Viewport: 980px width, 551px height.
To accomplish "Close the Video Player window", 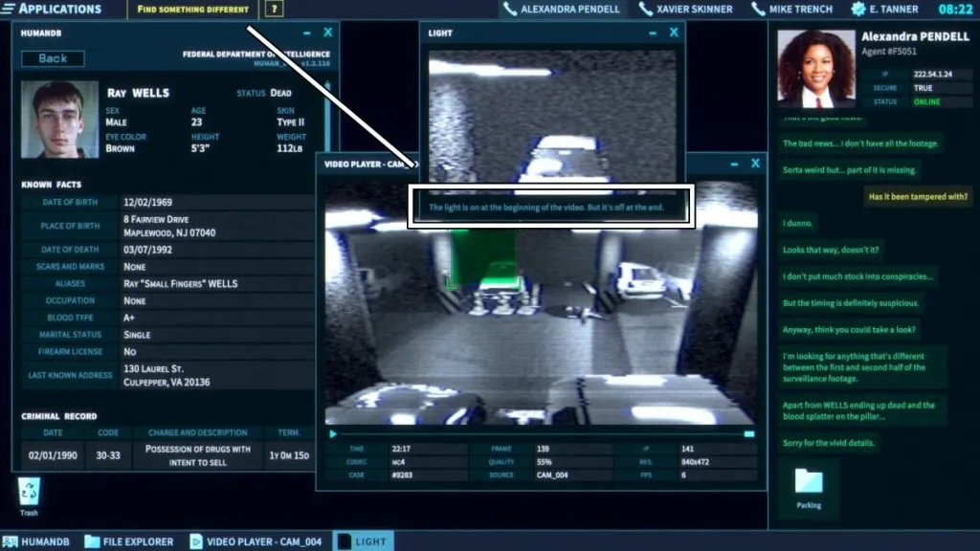I will click(x=755, y=164).
